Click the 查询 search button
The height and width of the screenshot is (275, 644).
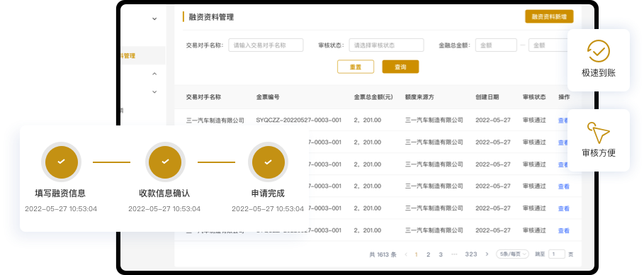click(x=400, y=67)
